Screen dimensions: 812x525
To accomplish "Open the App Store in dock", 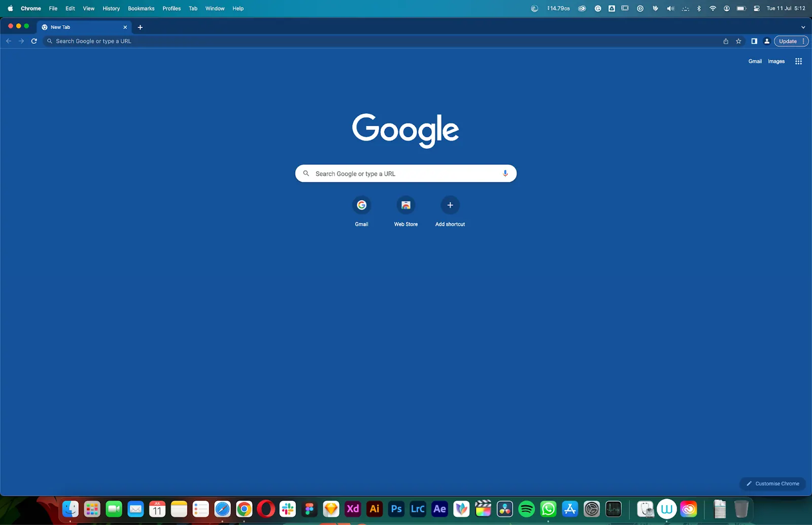I will click(x=570, y=509).
